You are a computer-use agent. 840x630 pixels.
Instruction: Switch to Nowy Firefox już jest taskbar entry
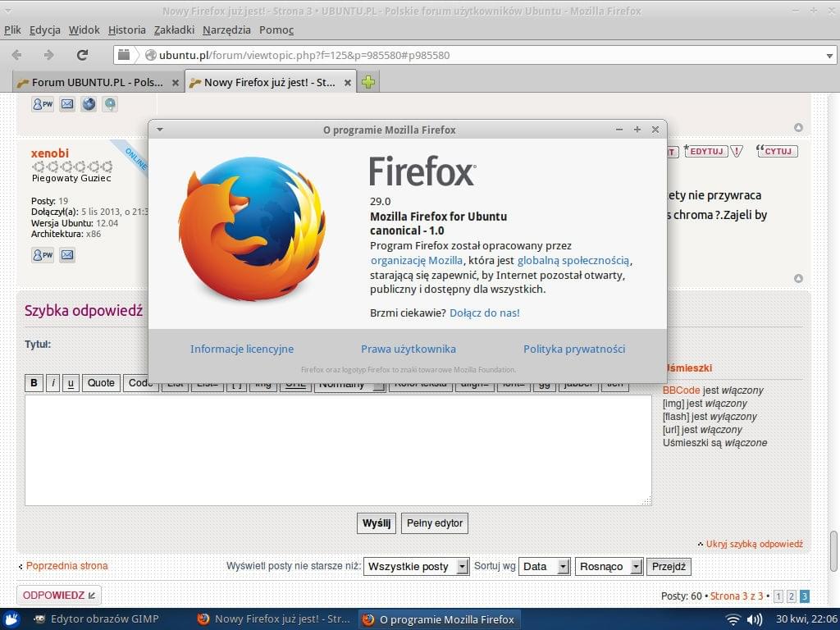(273, 619)
